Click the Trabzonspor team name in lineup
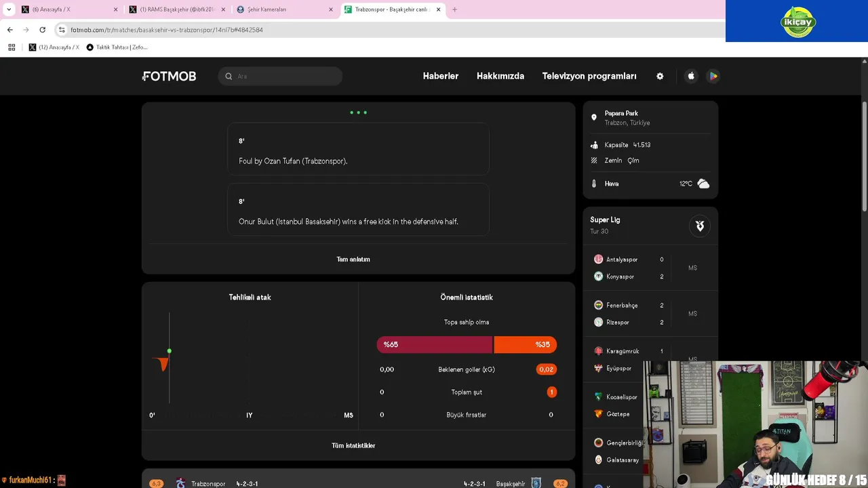The width and height of the screenshot is (868, 488). (208, 484)
